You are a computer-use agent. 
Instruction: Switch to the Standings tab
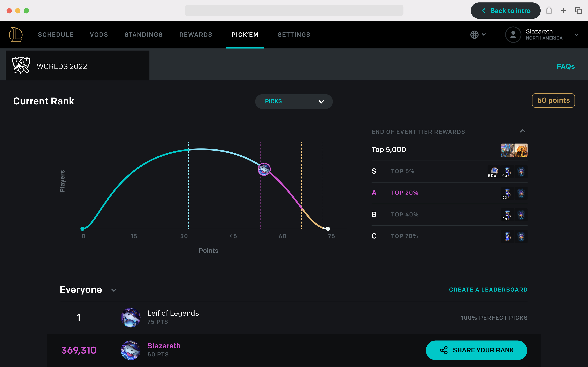click(143, 34)
